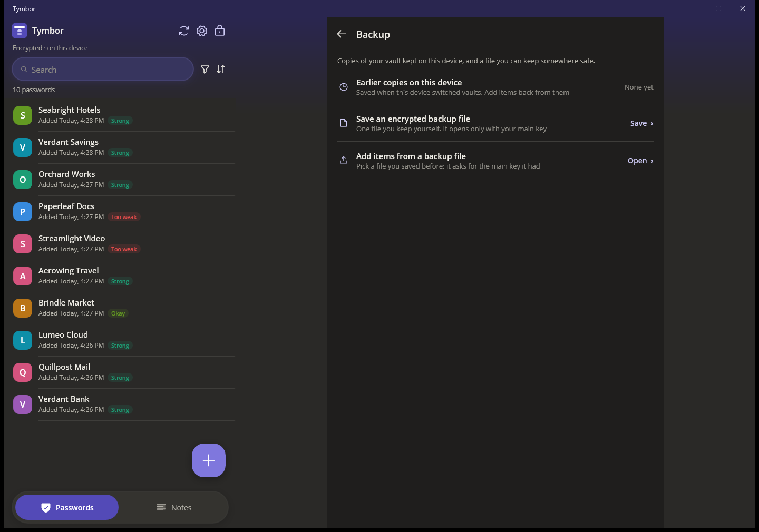Click the Lumeo Cloud avatar icon
This screenshot has width=759, height=532.
click(x=23, y=340)
